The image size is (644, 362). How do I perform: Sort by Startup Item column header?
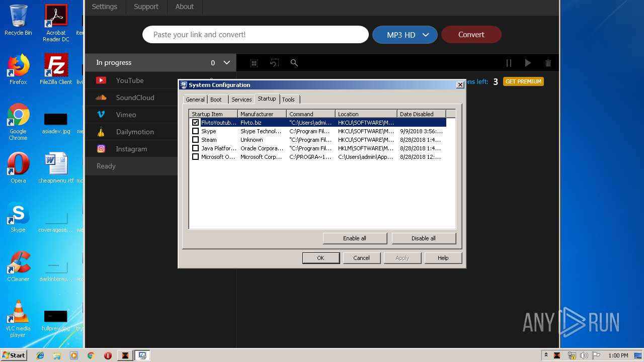coord(213,114)
